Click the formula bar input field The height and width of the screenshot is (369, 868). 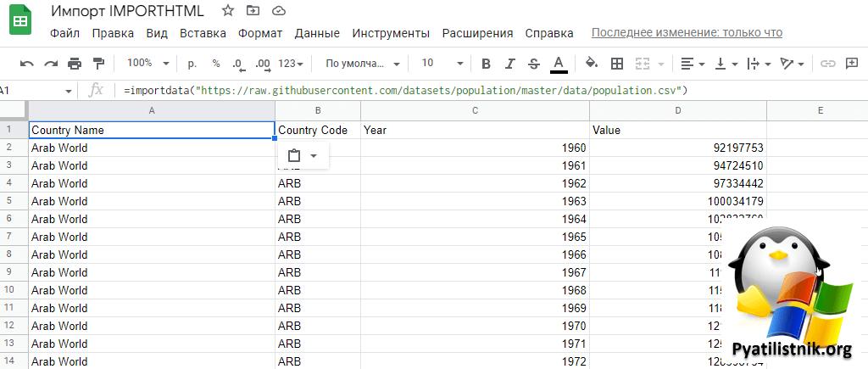(424, 90)
